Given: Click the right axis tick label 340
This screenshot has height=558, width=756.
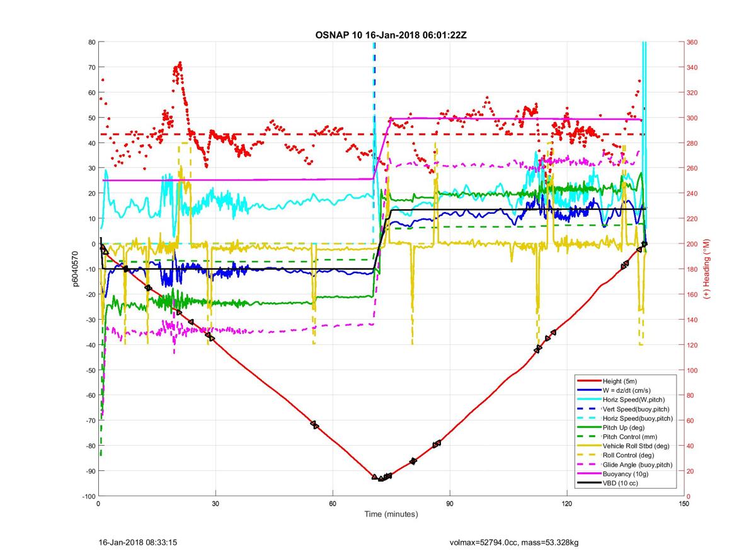Looking at the screenshot, I should tap(693, 67).
